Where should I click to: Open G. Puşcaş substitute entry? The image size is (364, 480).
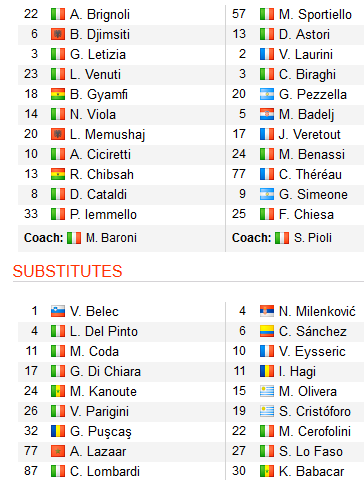101,431
